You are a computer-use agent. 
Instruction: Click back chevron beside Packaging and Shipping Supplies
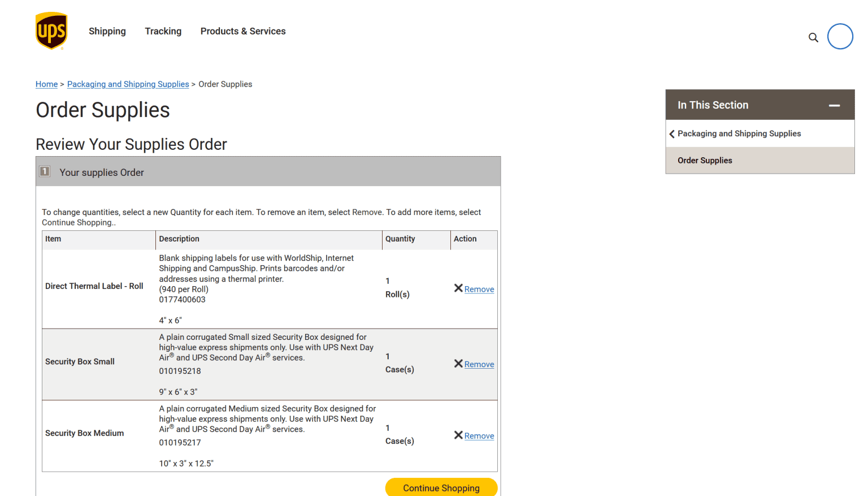[672, 134]
